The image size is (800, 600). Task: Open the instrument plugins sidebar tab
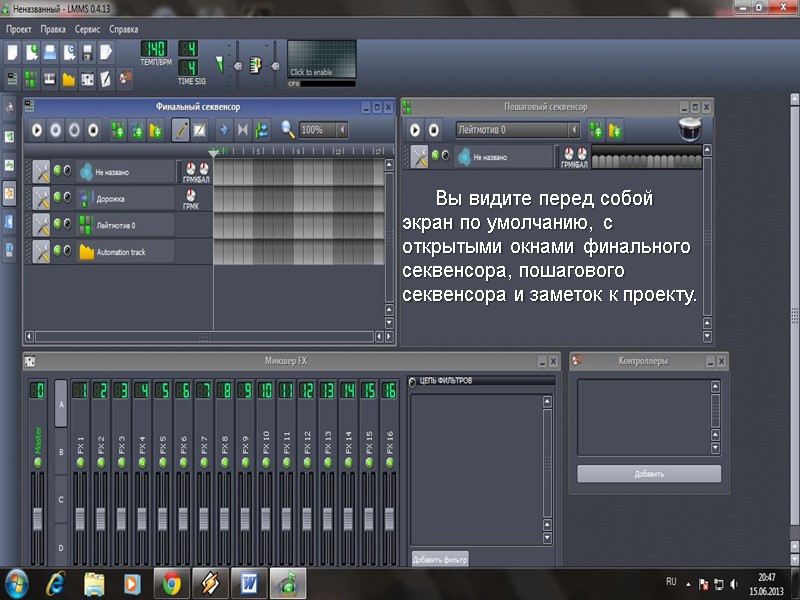10,108
